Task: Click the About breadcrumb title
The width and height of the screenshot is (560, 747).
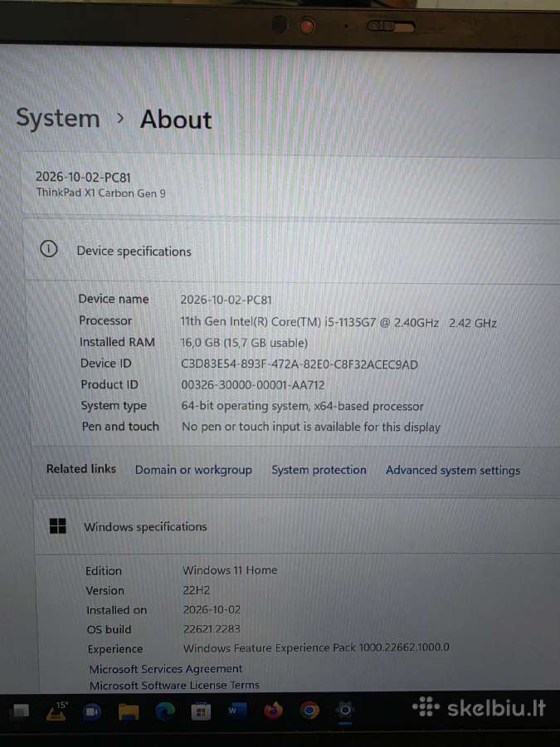Action: click(x=176, y=119)
